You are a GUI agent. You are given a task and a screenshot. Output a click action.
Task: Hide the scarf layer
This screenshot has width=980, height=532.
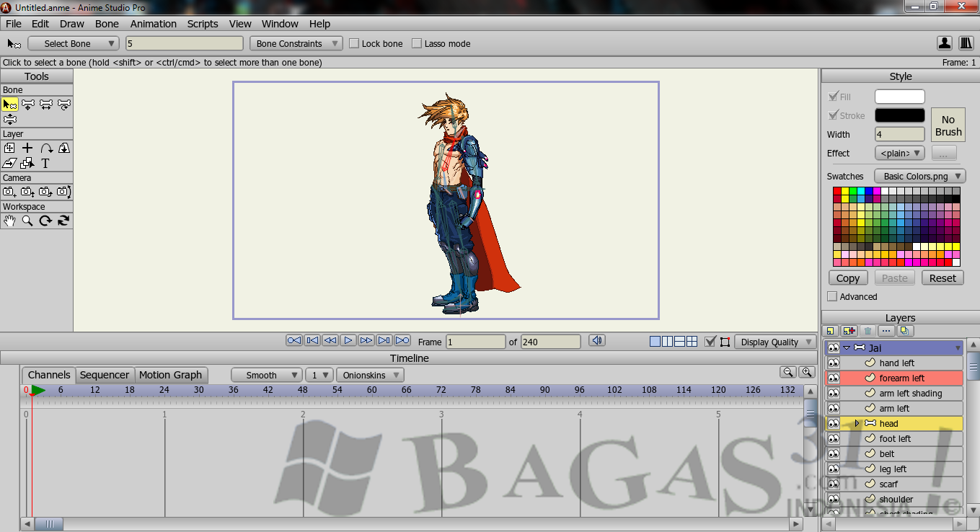(x=834, y=484)
